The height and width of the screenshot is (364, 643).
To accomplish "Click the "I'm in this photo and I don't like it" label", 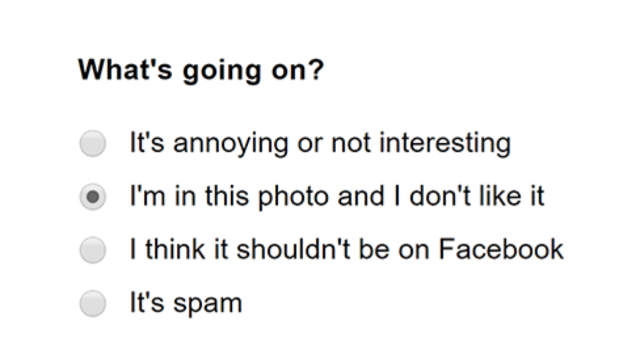I will pos(337,196).
